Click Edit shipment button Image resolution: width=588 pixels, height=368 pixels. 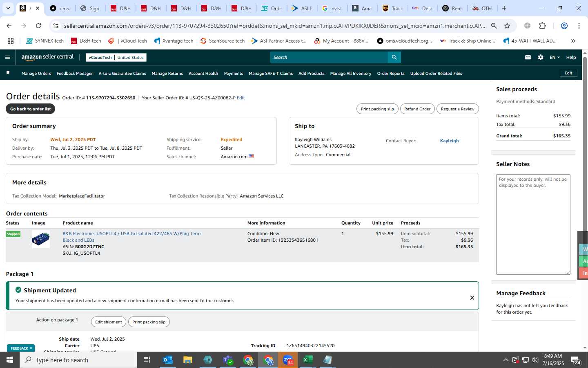109,322
